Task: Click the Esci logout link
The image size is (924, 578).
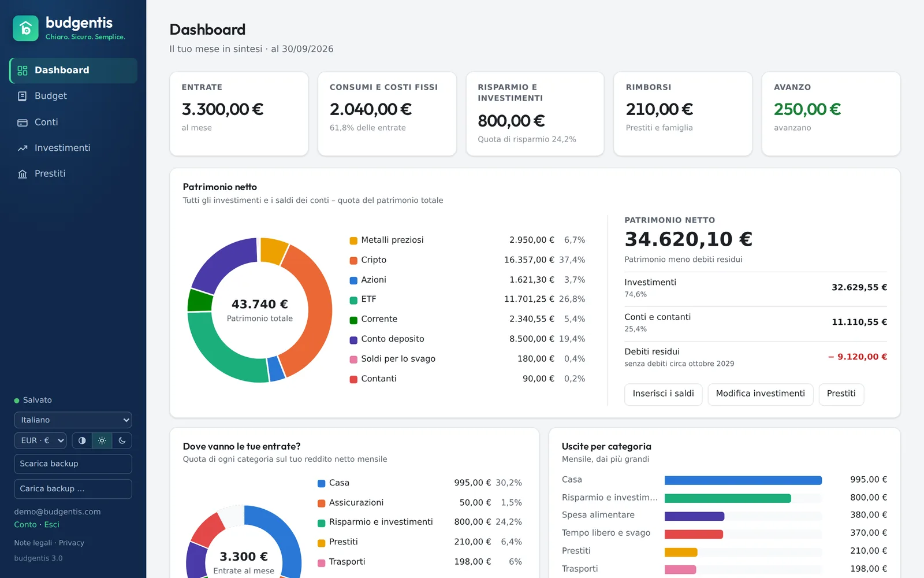Action: (x=52, y=525)
